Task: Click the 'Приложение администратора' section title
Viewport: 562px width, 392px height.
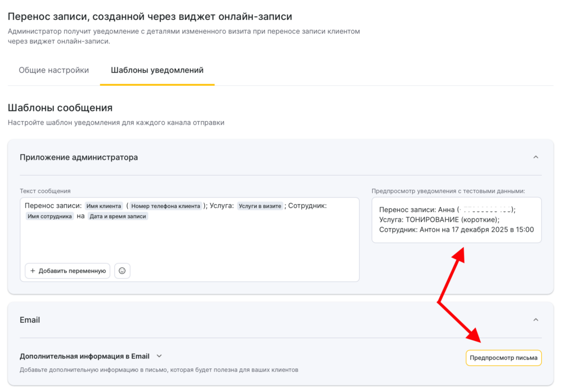Action: (x=78, y=157)
